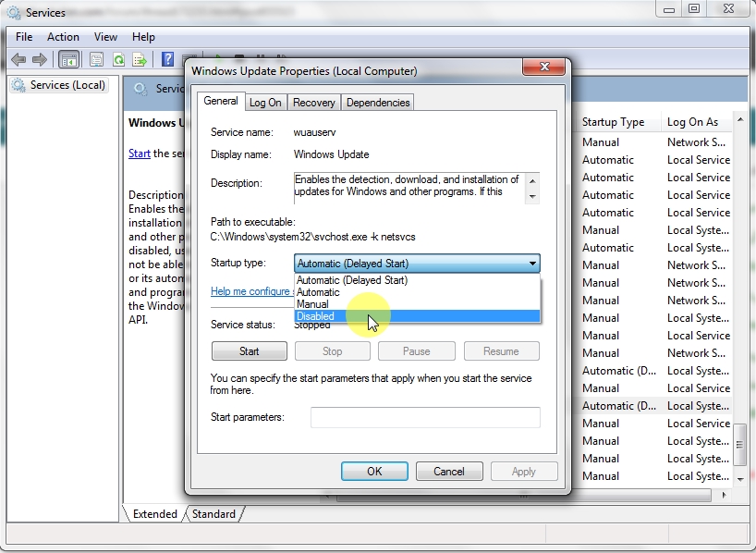The height and width of the screenshot is (553, 756).
Task: Switch to the Log On tab
Action: (265, 103)
